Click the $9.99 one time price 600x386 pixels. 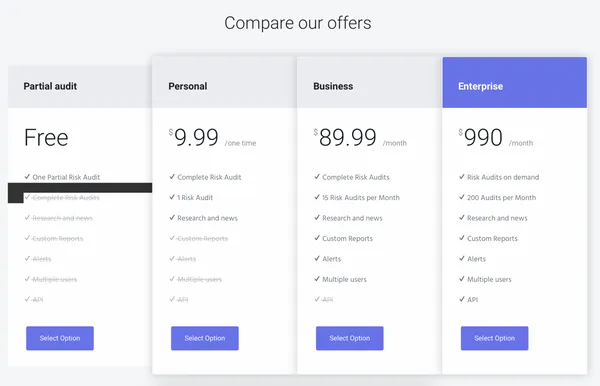point(212,138)
